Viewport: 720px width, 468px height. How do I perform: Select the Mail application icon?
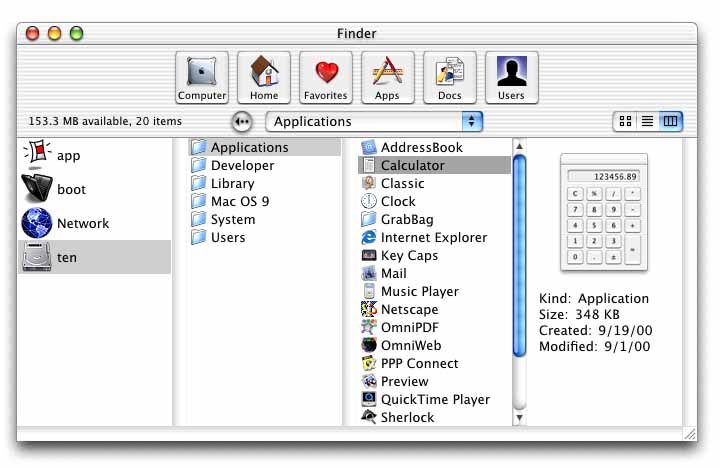pyautogui.click(x=369, y=273)
